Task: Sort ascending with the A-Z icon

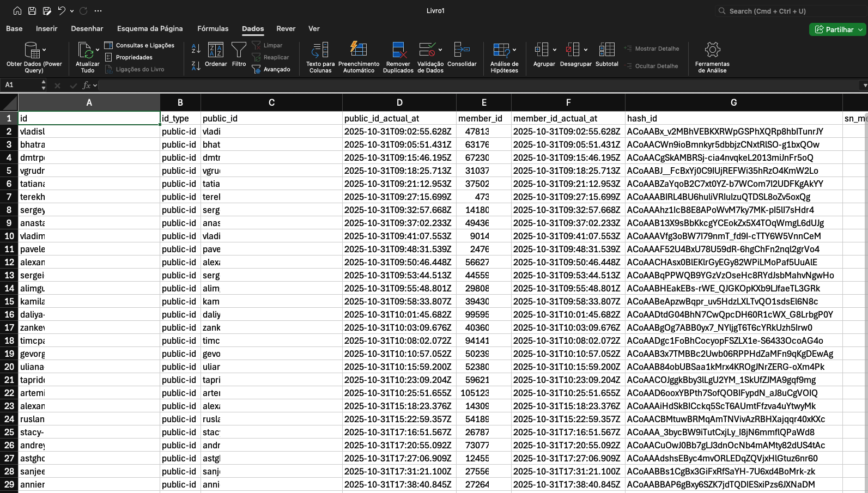Action: pos(196,49)
